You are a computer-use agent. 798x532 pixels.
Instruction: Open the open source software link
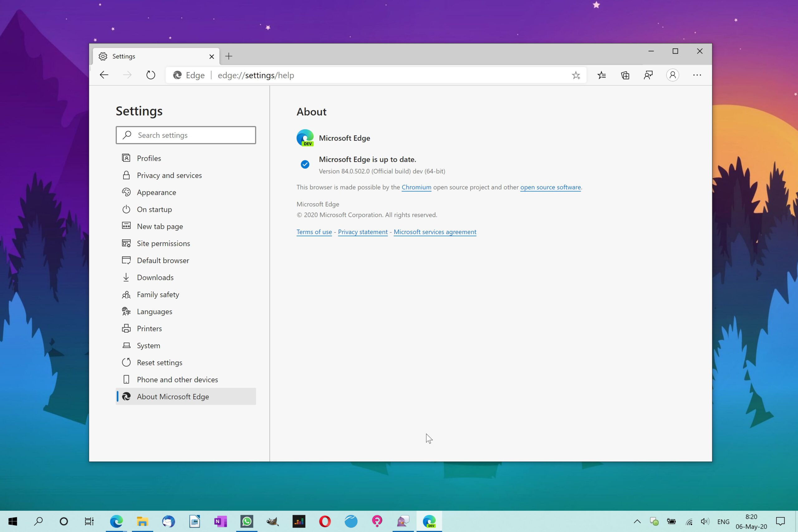(x=550, y=187)
